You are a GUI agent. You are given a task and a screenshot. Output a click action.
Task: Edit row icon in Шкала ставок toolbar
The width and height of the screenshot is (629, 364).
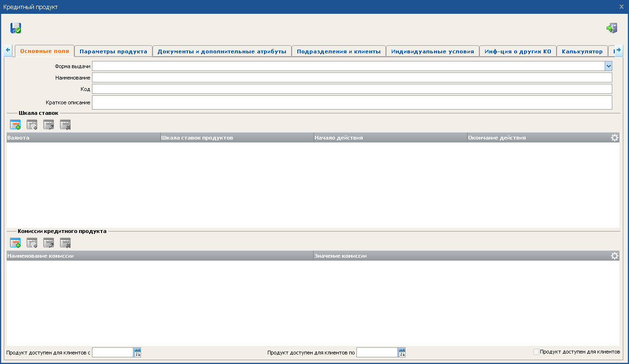(x=49, y=125)
